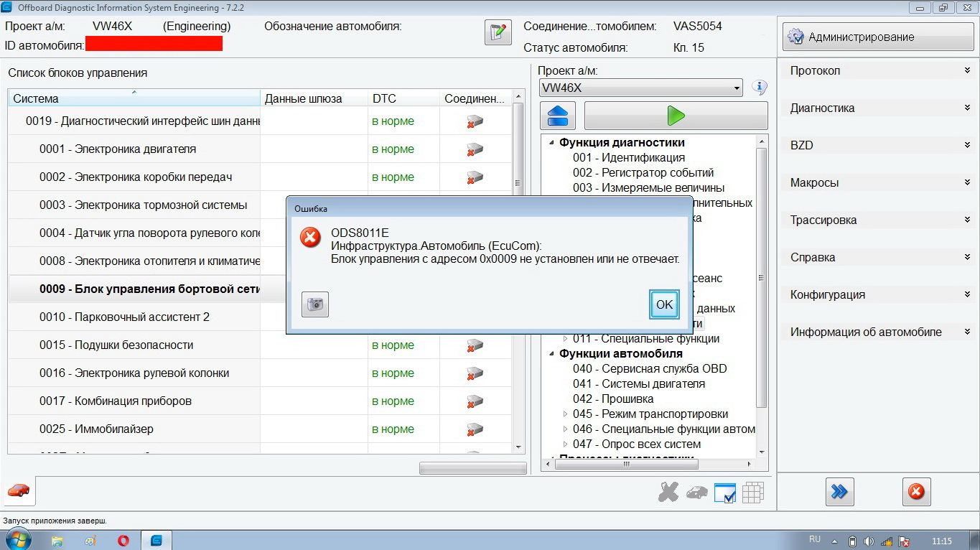Click the green play execute button
980x550 pixels.
(675, 116)
